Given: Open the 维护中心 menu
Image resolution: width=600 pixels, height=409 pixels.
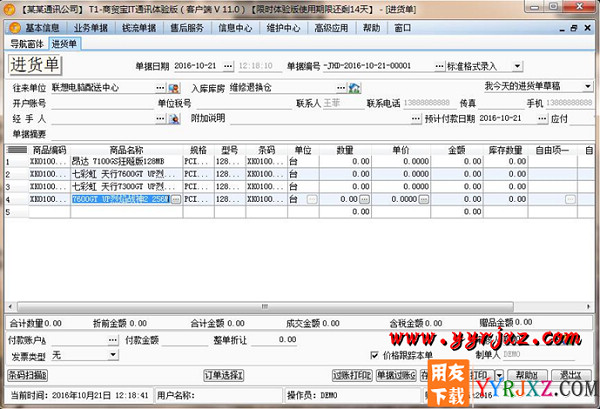Looking at the screenshot, I should (284, 28).
